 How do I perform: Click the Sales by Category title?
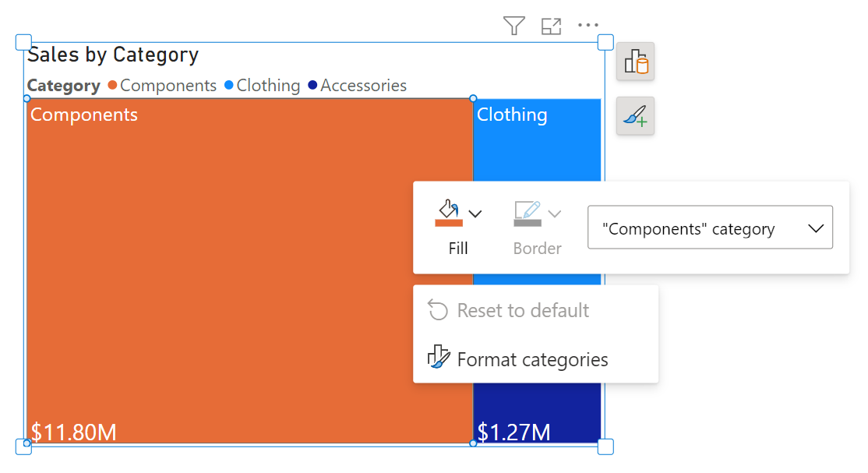(x=113, y=55)
